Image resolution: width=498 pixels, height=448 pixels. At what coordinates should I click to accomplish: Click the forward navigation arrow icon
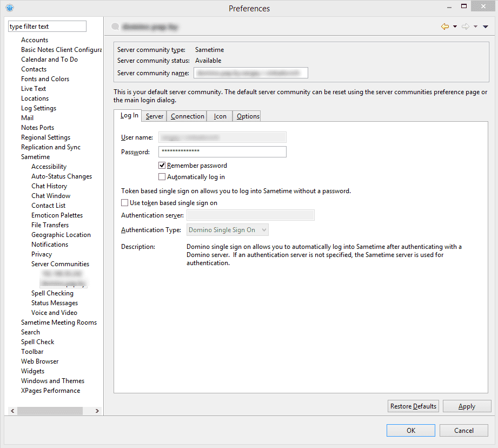[466, 27]
